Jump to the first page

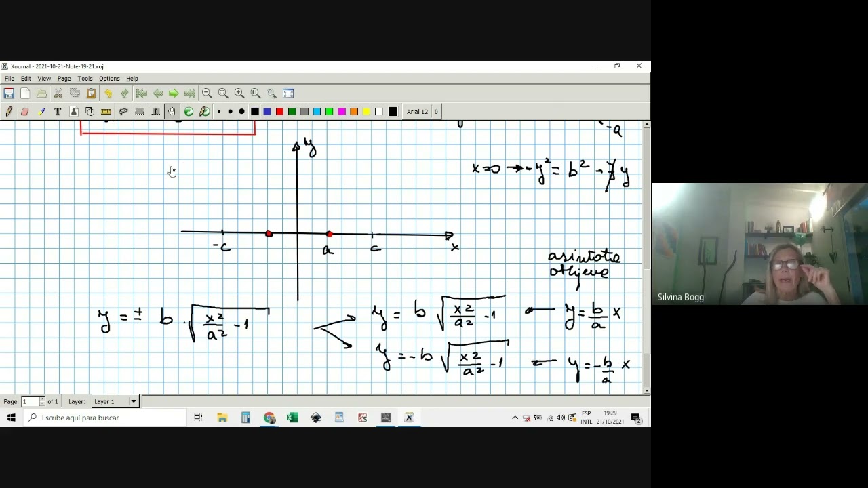click(141, 94)
